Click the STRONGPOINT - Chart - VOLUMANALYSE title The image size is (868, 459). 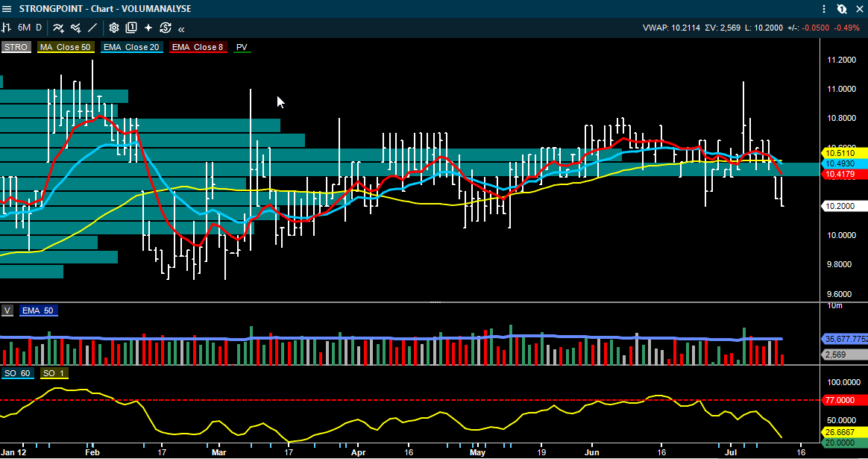pyautogui.click(x=105, y=9)
